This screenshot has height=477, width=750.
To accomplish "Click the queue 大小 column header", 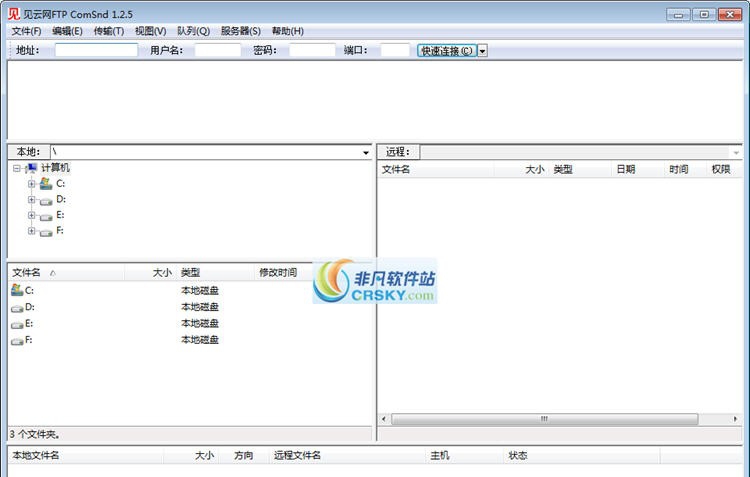I will (191, 455).
